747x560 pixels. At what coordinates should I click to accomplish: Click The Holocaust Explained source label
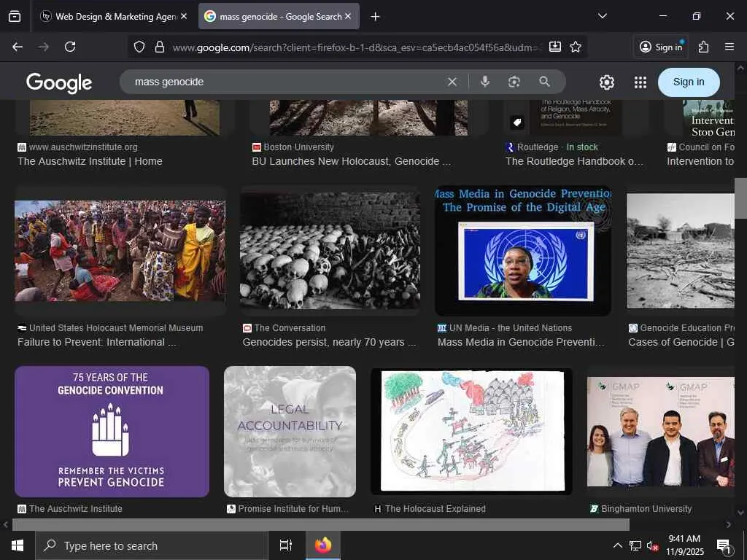pyautogui.click(x=436, y=509)
